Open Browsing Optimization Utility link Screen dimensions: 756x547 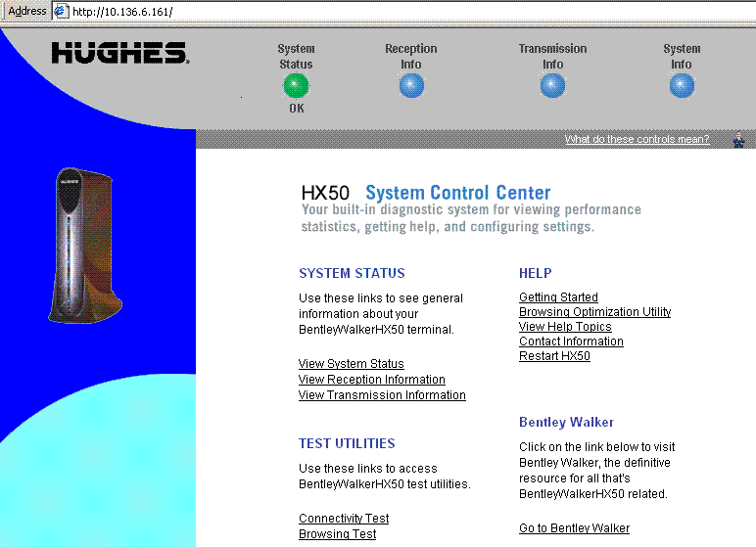pos(595,312)
